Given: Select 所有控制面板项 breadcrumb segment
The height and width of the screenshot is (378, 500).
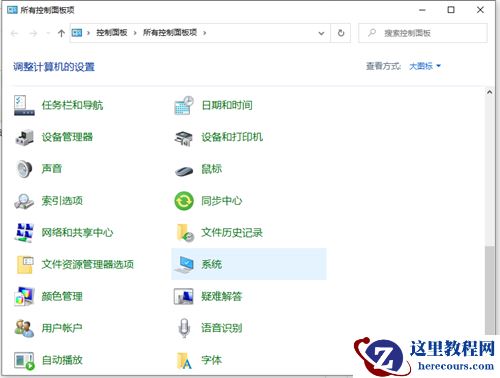Looking at the screenshot, I should click(170, 33).
